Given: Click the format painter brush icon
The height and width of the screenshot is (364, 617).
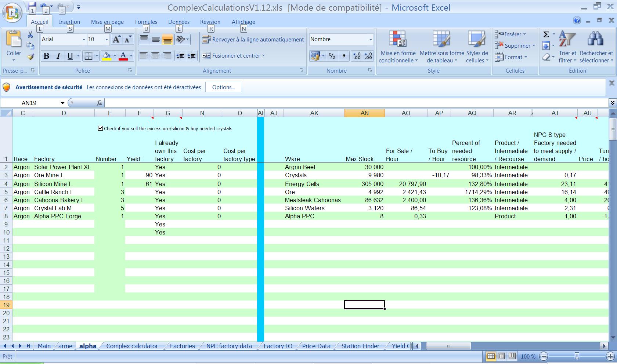Looking at the screenshot, I should pos(30,57).
